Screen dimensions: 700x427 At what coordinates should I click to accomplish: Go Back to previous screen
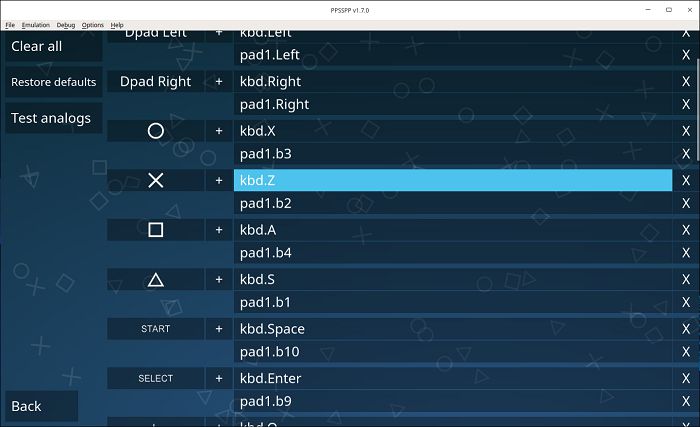42,406
